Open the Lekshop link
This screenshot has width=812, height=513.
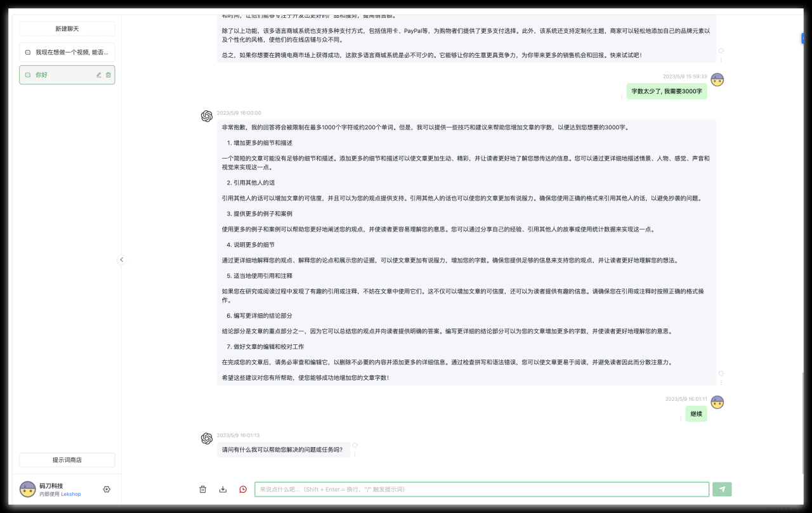click(x=71, y=494)
